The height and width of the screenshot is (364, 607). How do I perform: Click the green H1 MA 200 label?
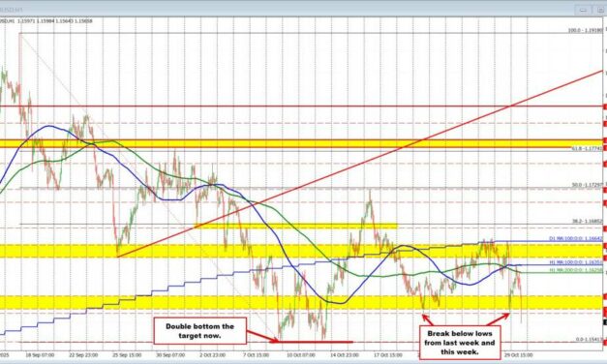[x=576, y=269]
